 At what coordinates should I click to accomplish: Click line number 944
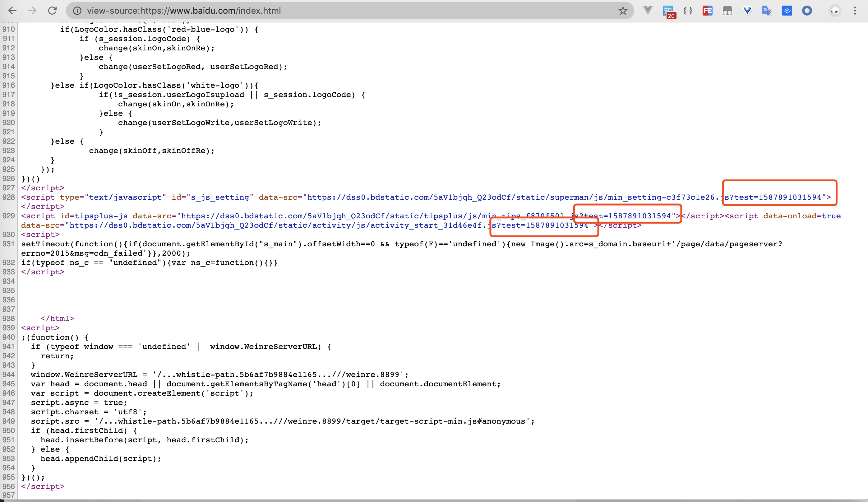click(x=9, y=374)
